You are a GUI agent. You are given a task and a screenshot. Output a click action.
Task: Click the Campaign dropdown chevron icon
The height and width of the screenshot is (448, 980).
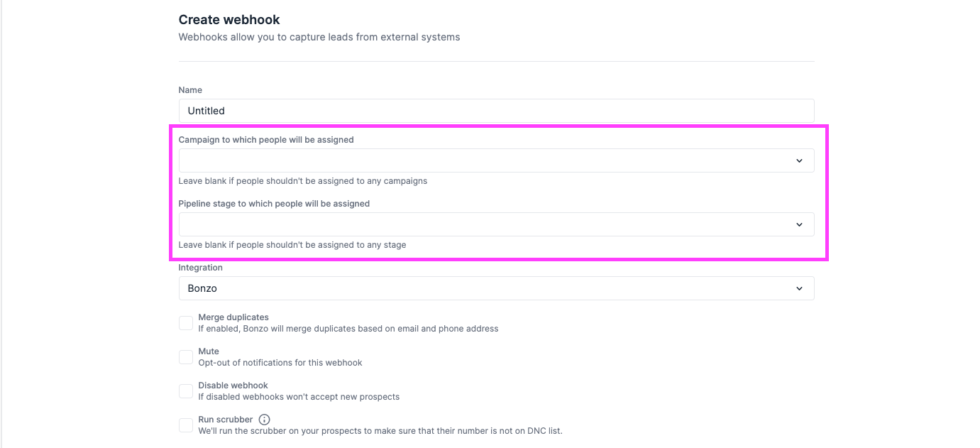click(800, 160)
